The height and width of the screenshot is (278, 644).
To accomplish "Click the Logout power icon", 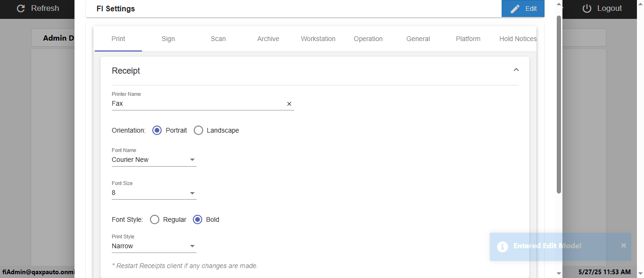I will coord(587,8).
